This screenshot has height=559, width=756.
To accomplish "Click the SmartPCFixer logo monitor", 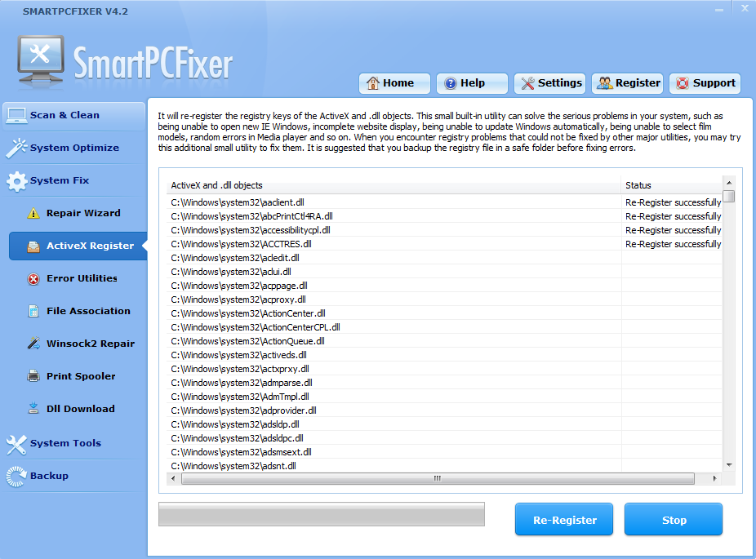I will pyautogui.click(x=41, y=60).
